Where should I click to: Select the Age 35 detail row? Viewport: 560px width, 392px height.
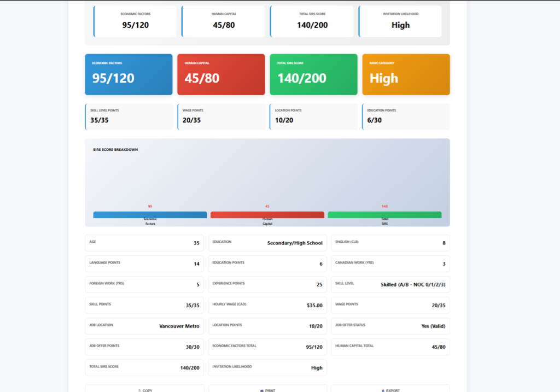coord(144,243)
